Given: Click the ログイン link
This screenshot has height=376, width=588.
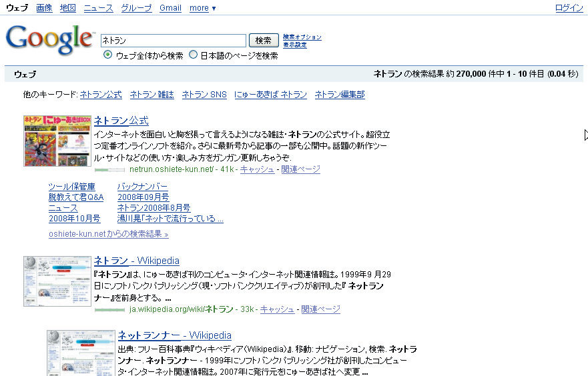Looking at the screenshot, I should [569, 8].
